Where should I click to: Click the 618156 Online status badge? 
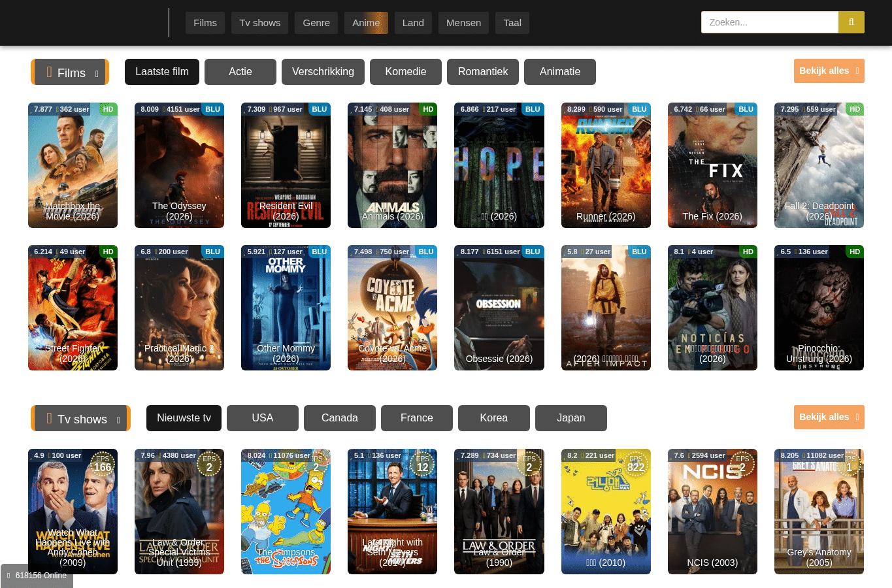(x=37, y=576)
